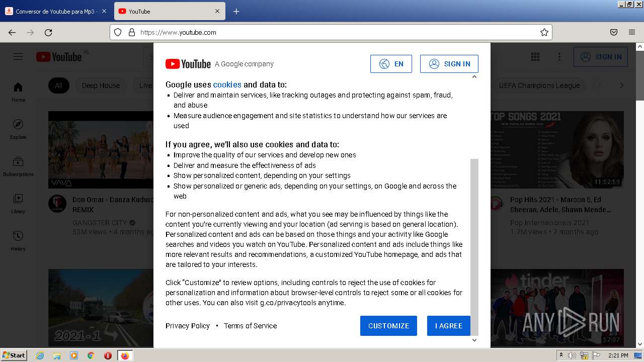This screenshot has height=362, width=644.
Task: Open the tinder video thumbnail
Action: [557, 307]
